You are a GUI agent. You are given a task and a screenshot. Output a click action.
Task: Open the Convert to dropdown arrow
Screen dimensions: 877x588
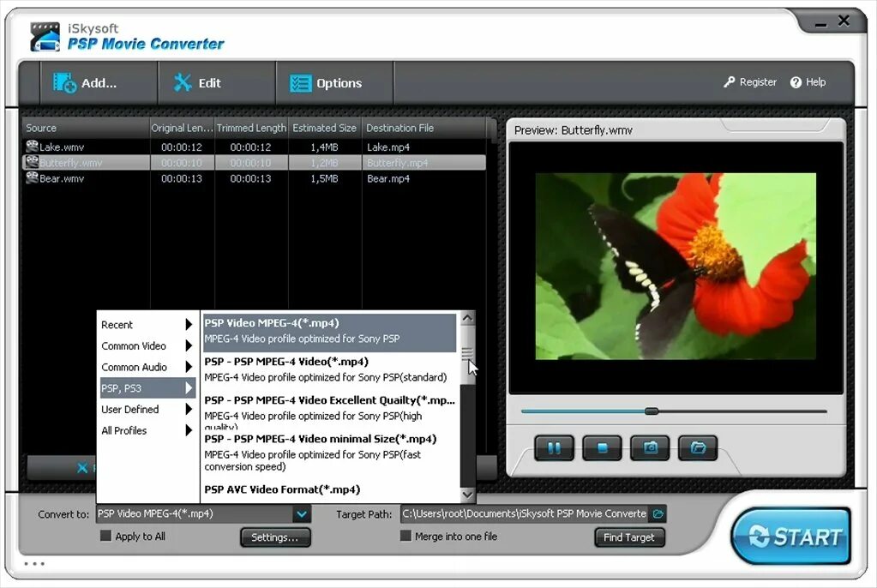(302, 513)
